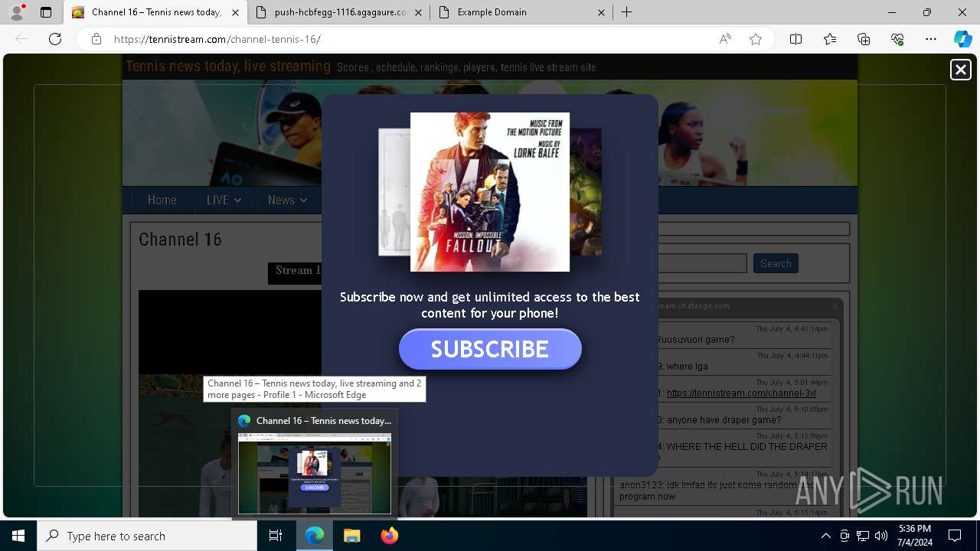Close the Example Domain tab
The width and height of the screenshot is (980, 551).
pyautogui.click(x=601, y=12)
